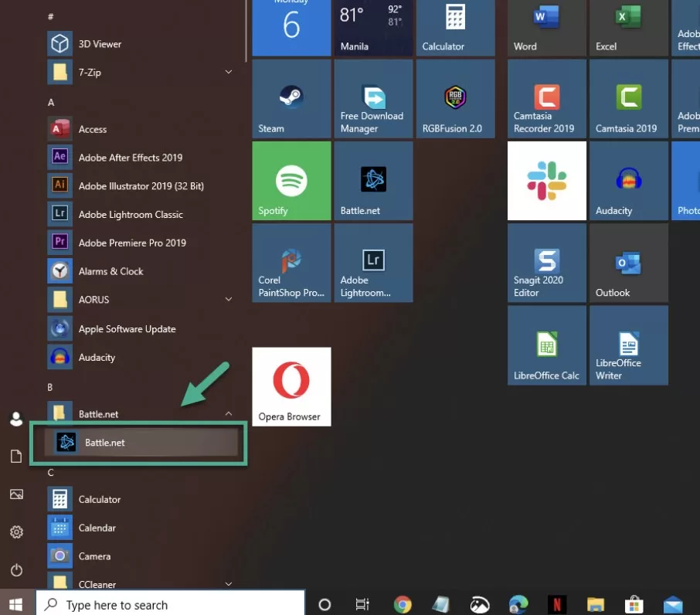Open Calendar from the app list
Viewport: 700px width, 615px height.
click(x=141, y=528)
